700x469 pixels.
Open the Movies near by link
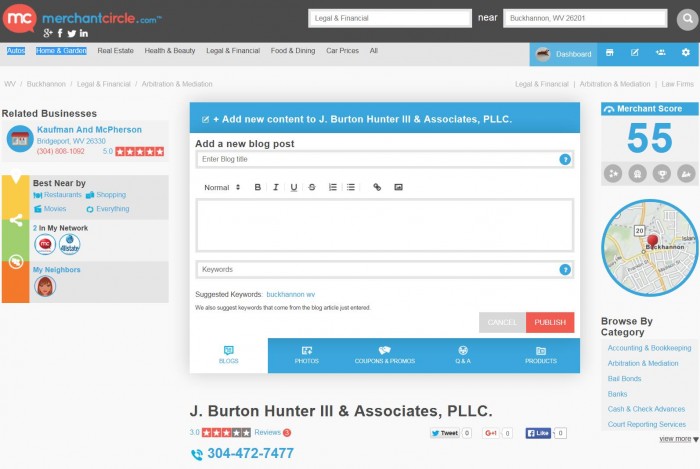55,209
